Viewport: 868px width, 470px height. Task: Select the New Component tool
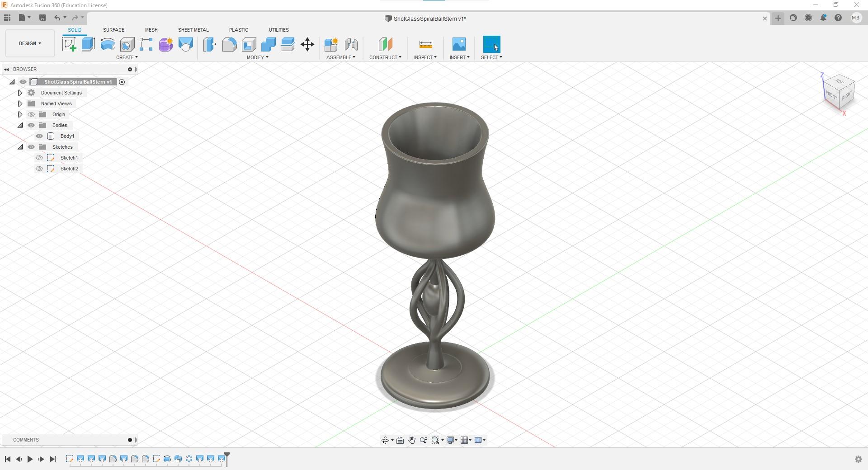pyautogui.click(x=331, y=44)
